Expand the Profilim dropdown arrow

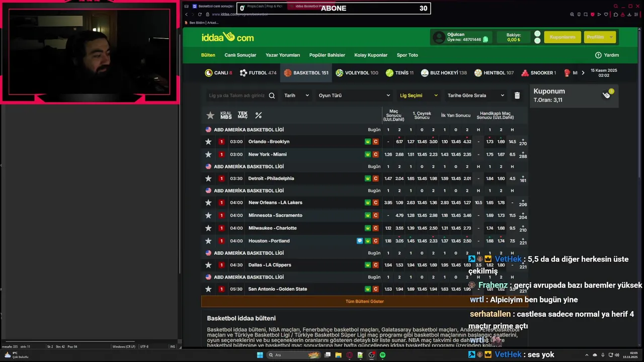click(x=611, y=37)
